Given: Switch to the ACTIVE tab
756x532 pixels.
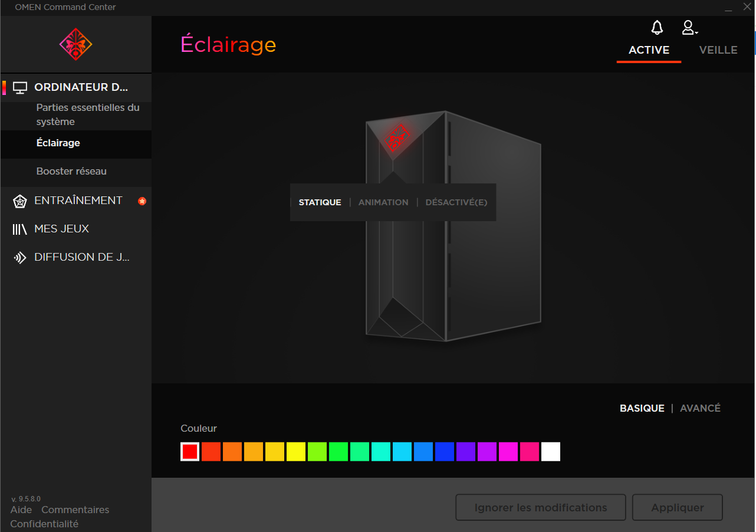Looking at the screenshot, I should (x=649, y=50).
